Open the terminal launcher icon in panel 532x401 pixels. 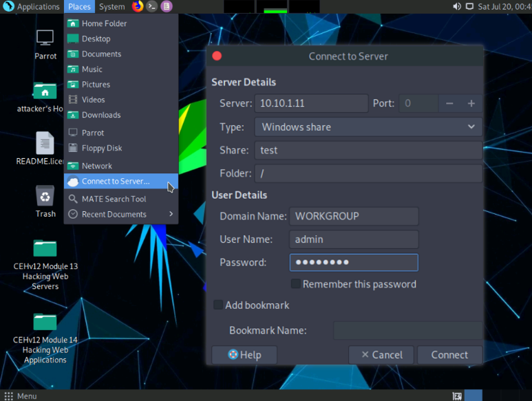pyautogui.click(x=152, y=7)
